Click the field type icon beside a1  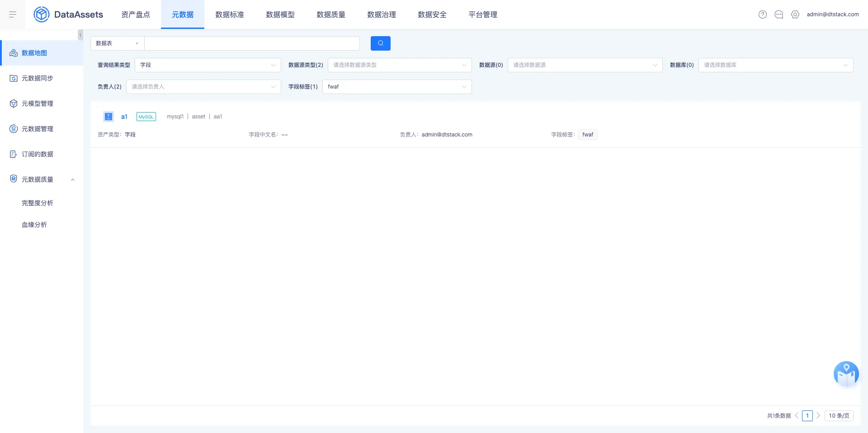click(108, 117)
